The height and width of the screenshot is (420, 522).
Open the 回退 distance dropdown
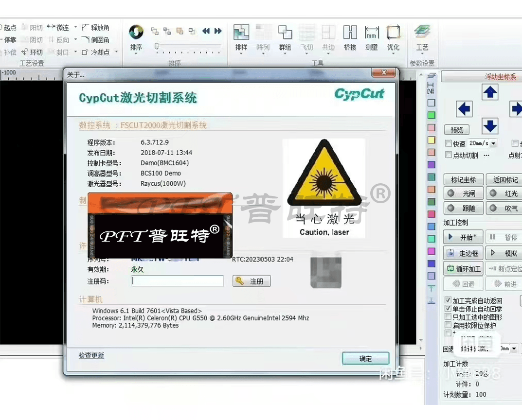point(514,349)
